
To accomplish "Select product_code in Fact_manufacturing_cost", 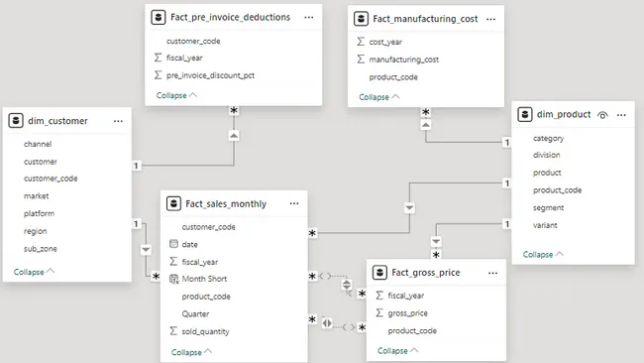I will [x=393, y=77].
